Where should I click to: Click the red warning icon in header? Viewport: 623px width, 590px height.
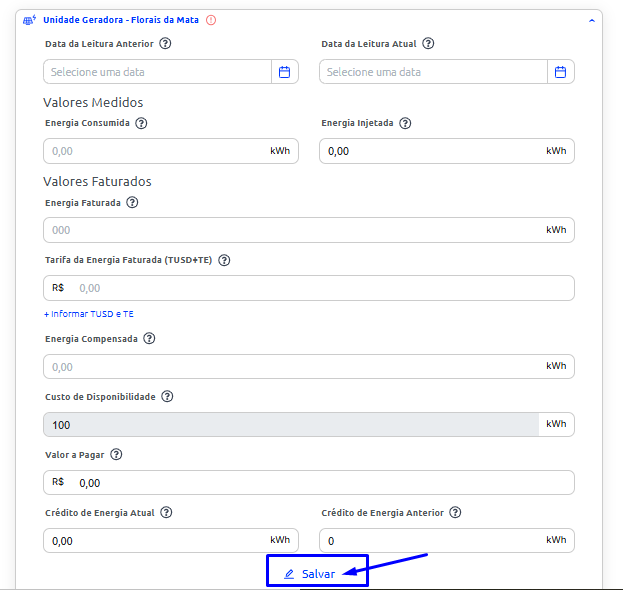[211, 20]
